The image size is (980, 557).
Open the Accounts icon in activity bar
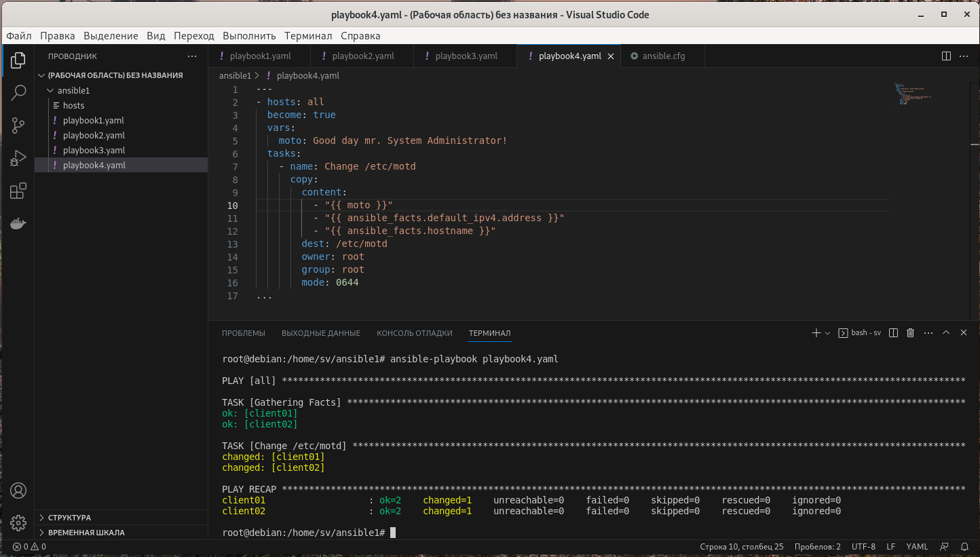18,491
